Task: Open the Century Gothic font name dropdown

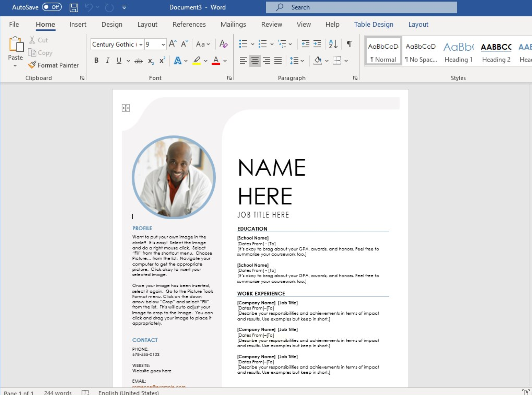Action: tap(141, 44)
